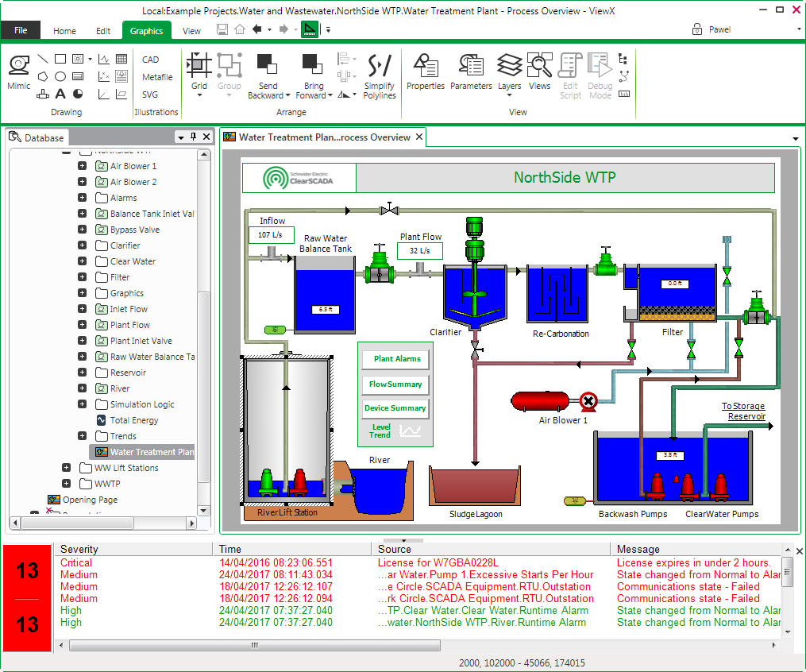This screenshot has width=806, height=672.
Task: Open the Flow Summary from the mimic
Action: 395,384
